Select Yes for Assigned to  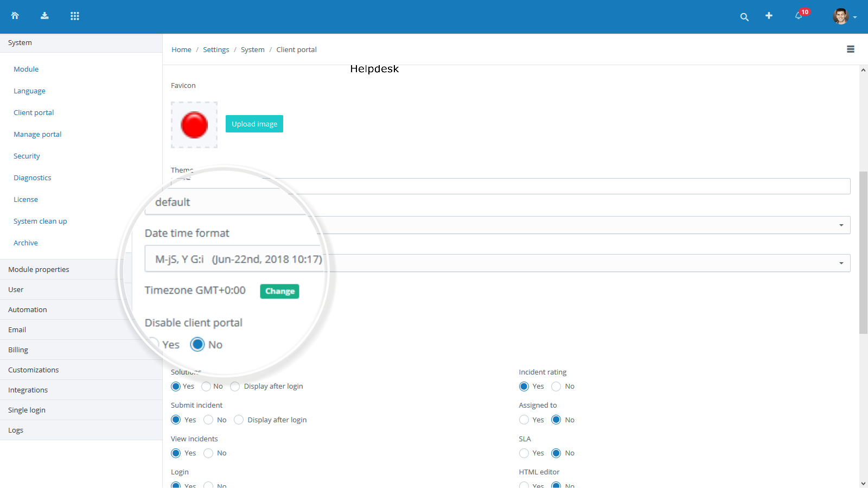pos(524,420)
